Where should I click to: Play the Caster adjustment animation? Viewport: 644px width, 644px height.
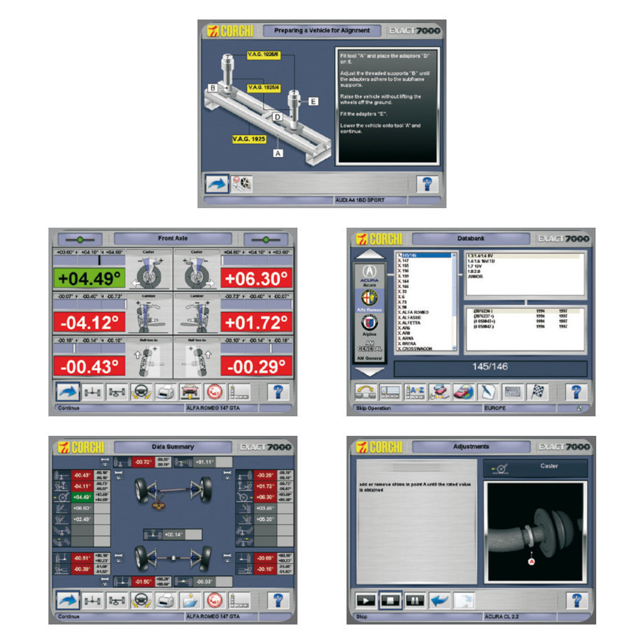tap(365, 601)
